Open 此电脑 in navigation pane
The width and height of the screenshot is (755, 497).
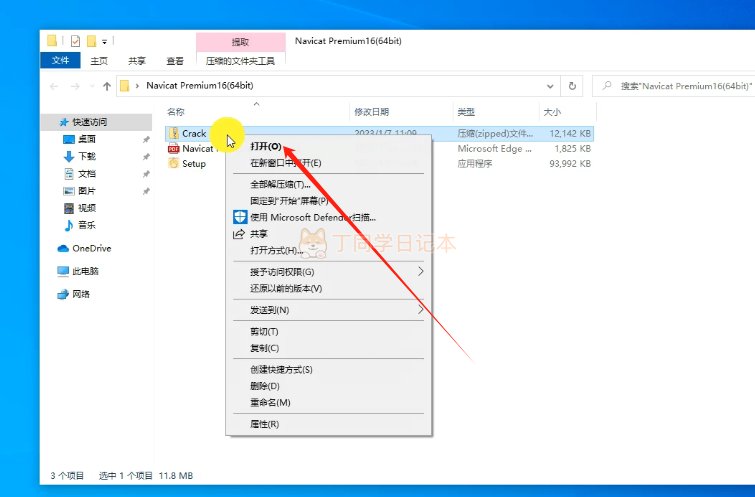pyautogui.click(x=85, y=271)
